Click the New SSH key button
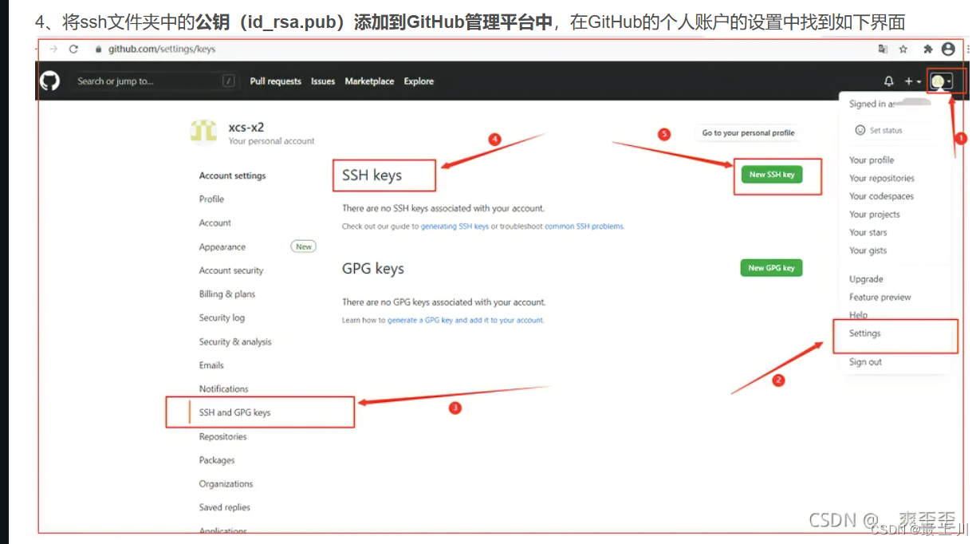Viewport: 980px width, 544px height. tap(772, 175)
